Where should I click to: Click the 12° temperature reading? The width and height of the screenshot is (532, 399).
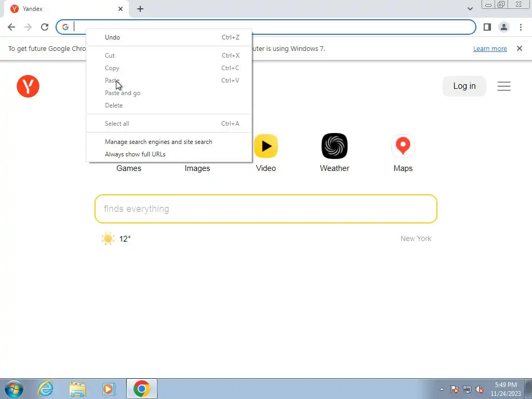125,239
